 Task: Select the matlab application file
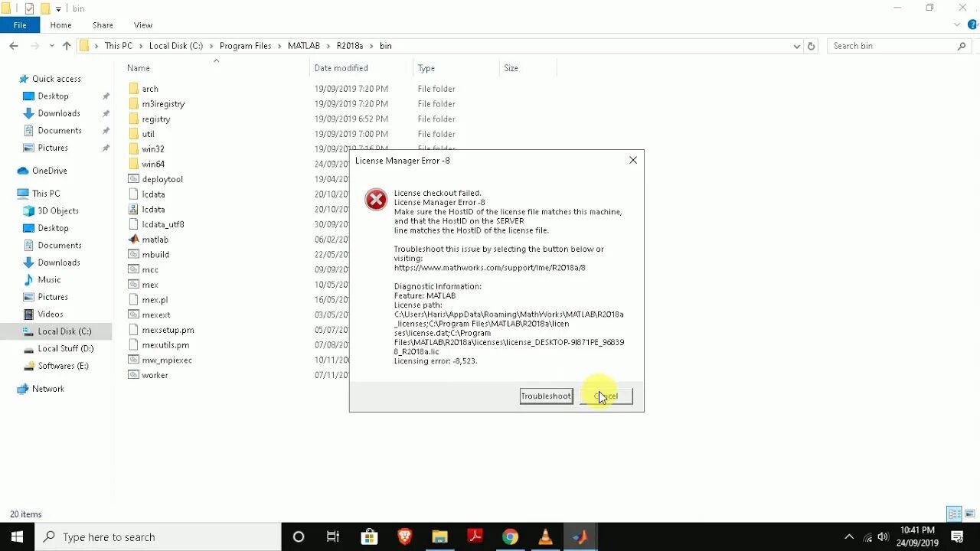(x=155, y=240)
